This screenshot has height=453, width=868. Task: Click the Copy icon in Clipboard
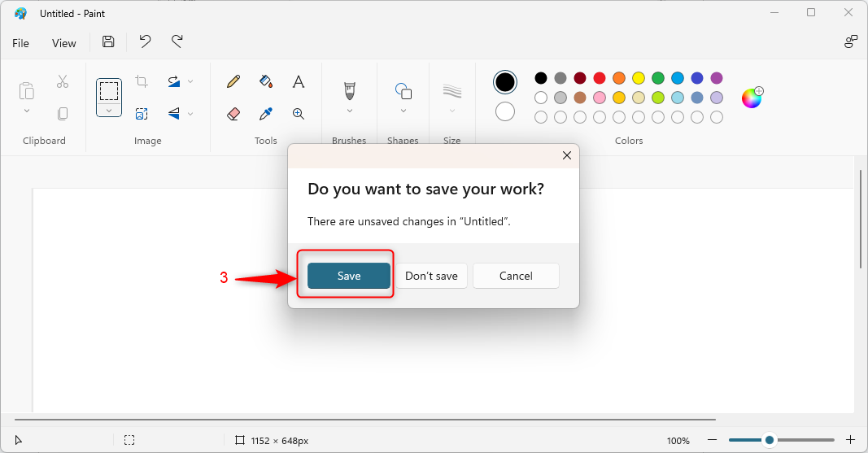(63, 113)
